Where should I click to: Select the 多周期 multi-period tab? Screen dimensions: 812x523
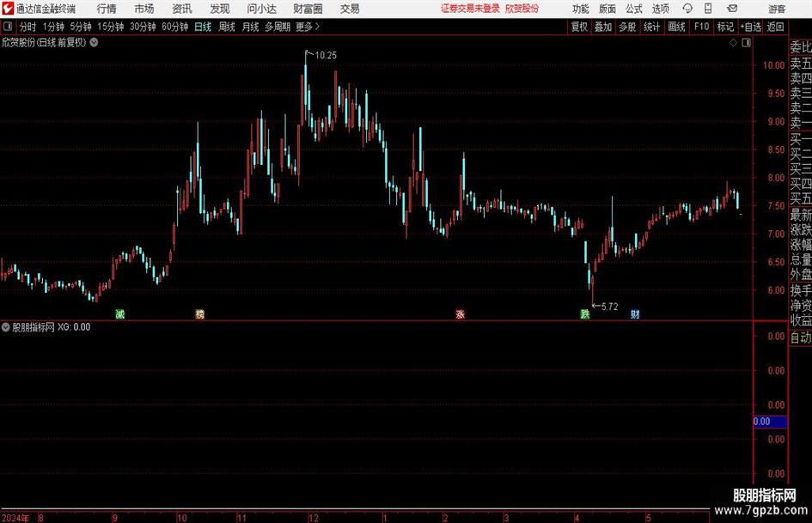(x=278, y=27)
